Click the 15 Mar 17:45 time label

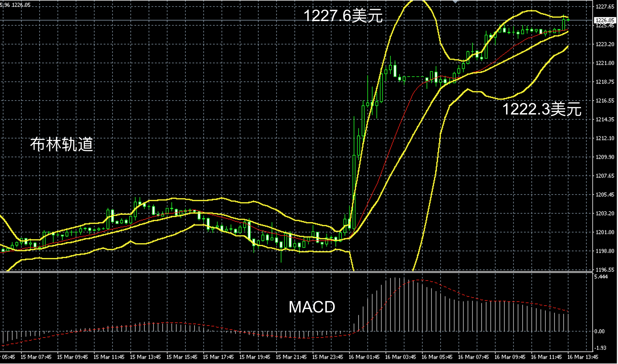pyautogui.click(x=218, y=357)
